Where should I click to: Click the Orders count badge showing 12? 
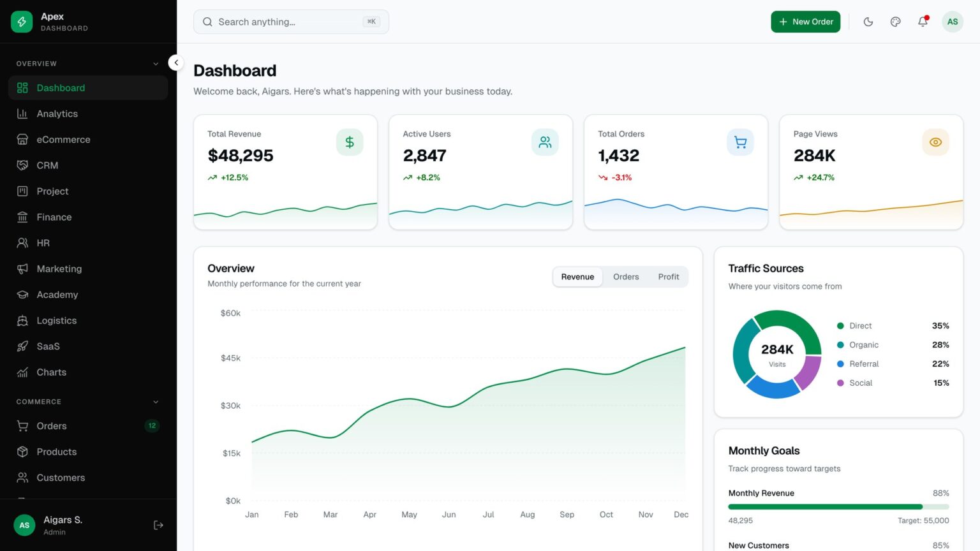152,426
